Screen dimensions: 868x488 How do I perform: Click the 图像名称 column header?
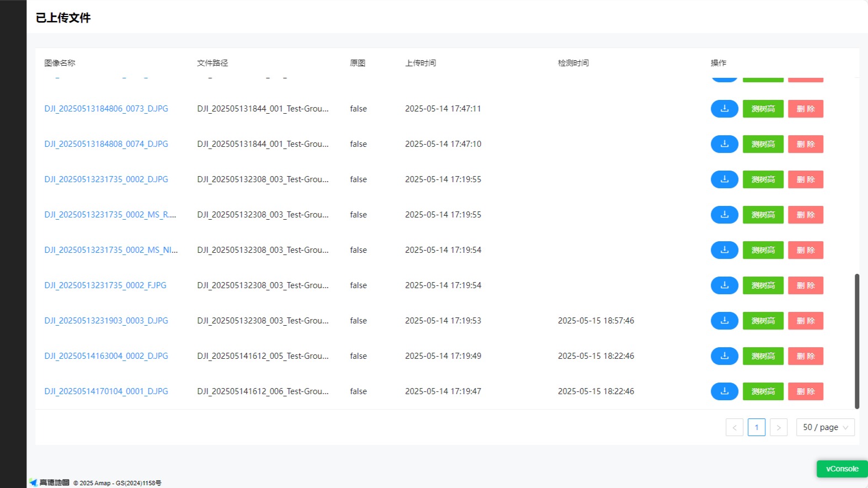[x=60, y=63]
